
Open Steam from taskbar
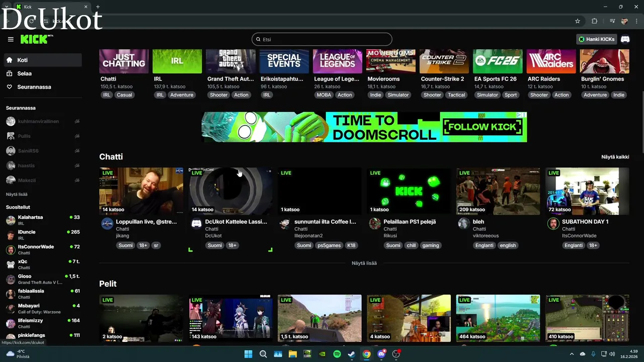tap(352, 354)
